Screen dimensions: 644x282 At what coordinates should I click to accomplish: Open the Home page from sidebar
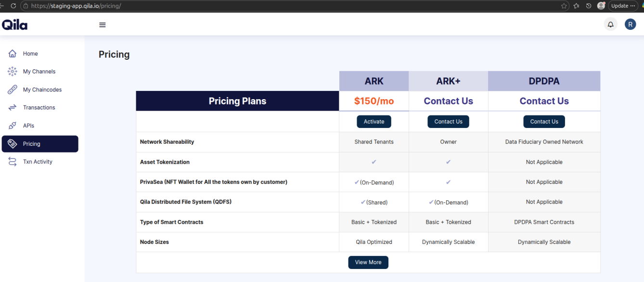(30, 53)
